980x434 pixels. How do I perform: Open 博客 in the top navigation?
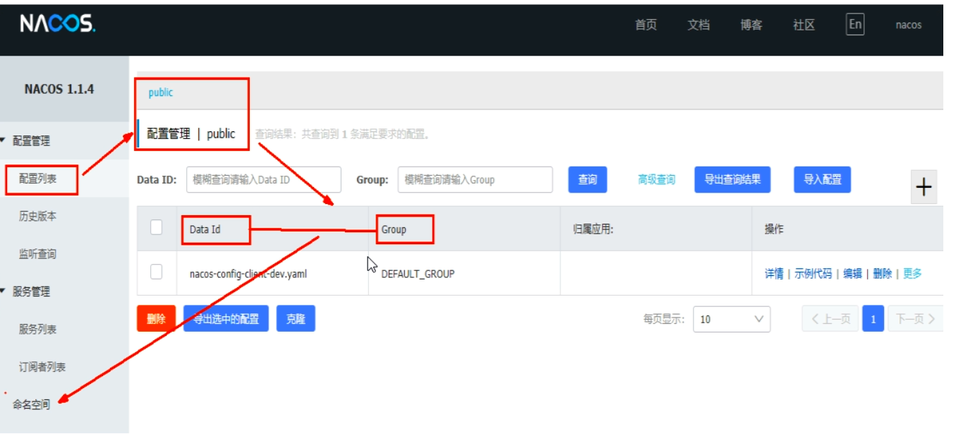[x=751, y=25]
